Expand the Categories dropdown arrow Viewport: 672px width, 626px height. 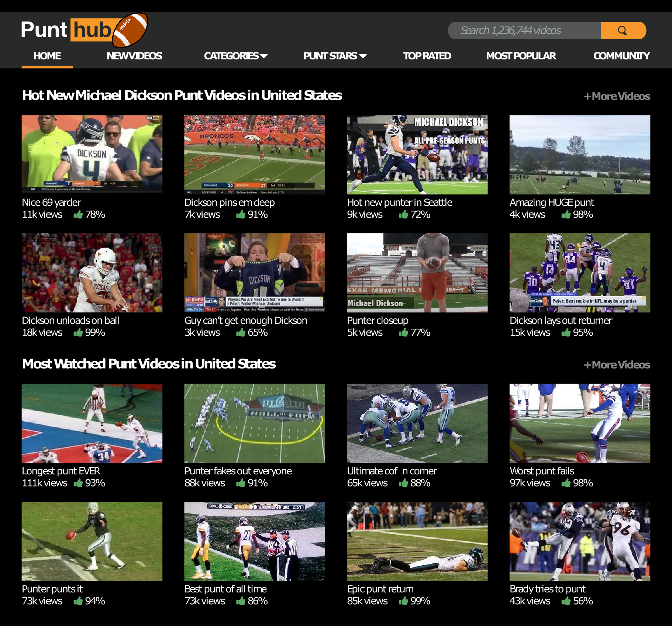click(x=264, y=56)
